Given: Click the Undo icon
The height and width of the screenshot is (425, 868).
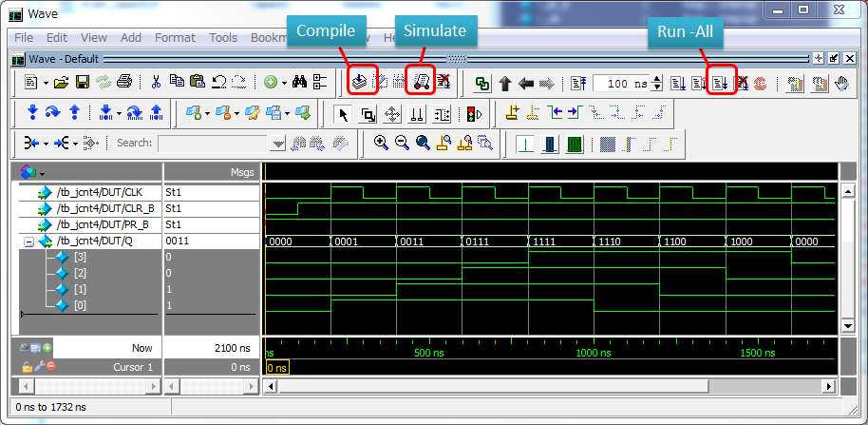Looking at the screenshot, I should [x=219, y=83].
